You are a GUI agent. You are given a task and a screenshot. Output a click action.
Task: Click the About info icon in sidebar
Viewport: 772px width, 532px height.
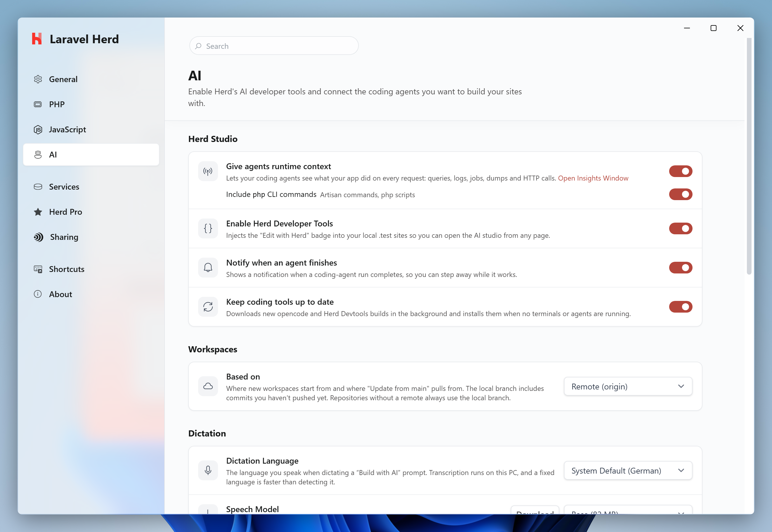click(38, 294)
